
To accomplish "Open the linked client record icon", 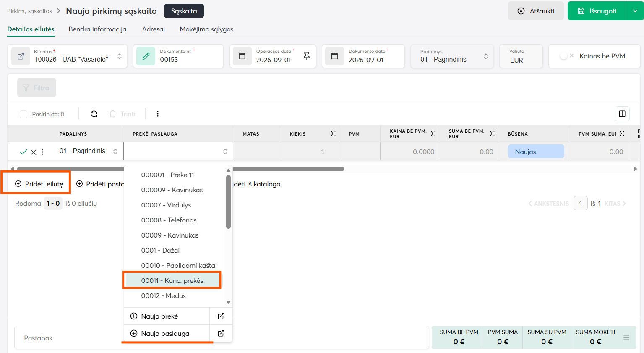I will coord(21,56).
